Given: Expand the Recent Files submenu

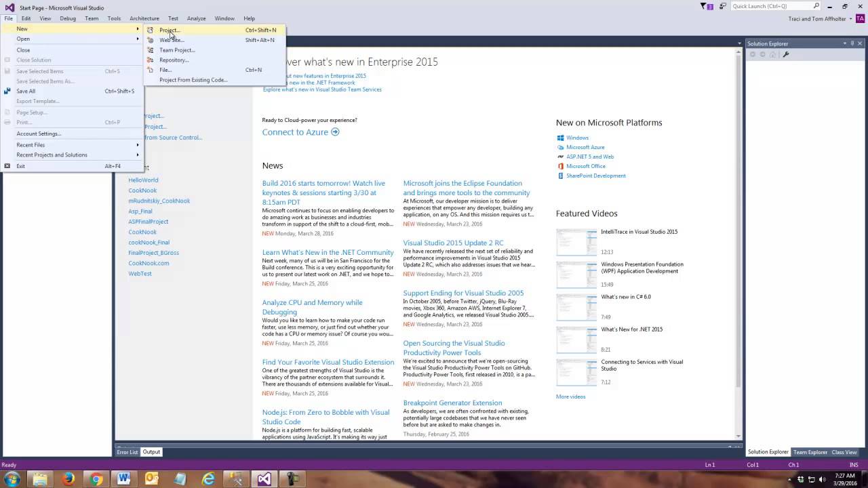Looking at the screenshot, I should click(x=72, y=145).
